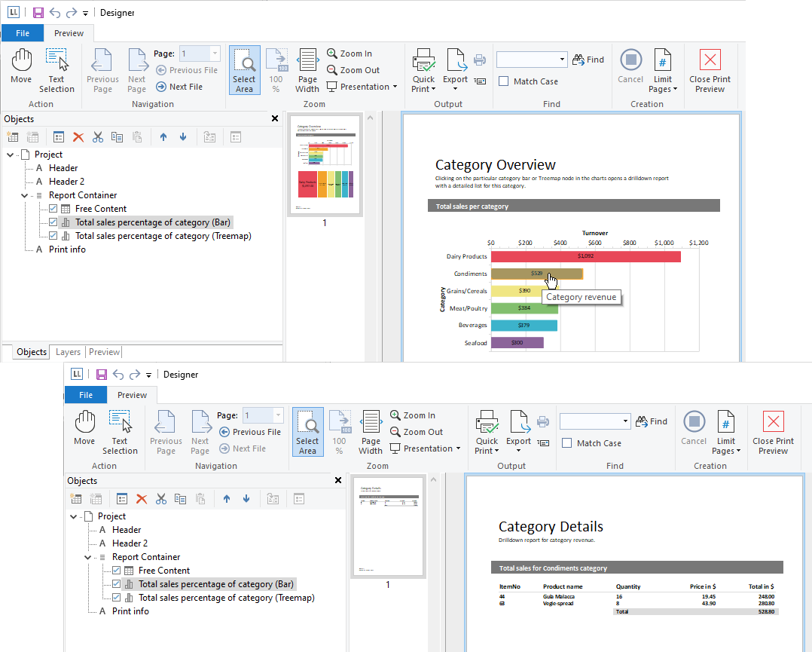Open Quick Print in top window
The height and width of the screenshot is (652, 812).
[x=423, y=71]
